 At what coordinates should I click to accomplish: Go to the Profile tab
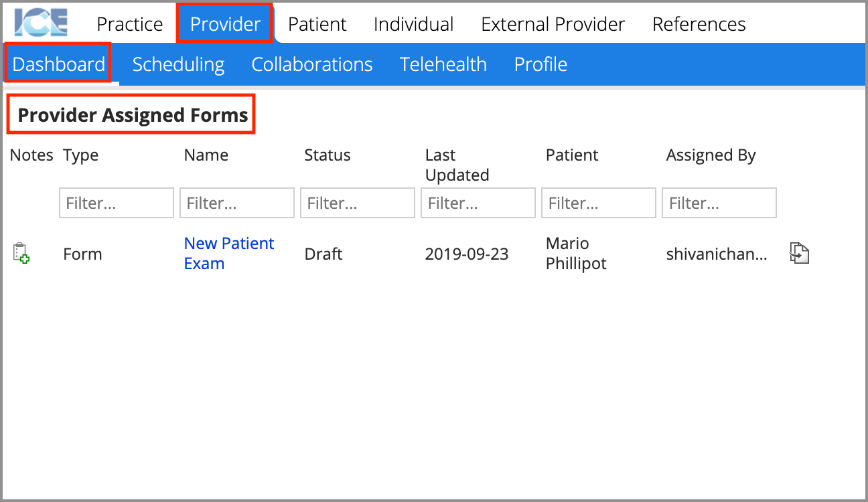[540, 64]
